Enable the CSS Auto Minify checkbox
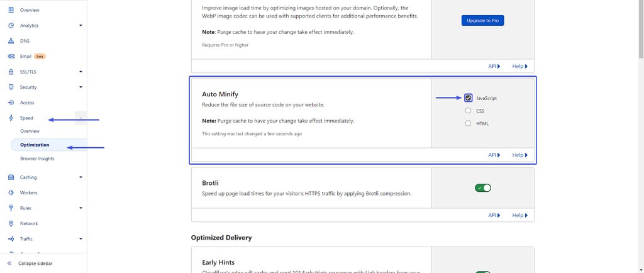This screenshot has height=273, width=644. click(x=468, y=111)
